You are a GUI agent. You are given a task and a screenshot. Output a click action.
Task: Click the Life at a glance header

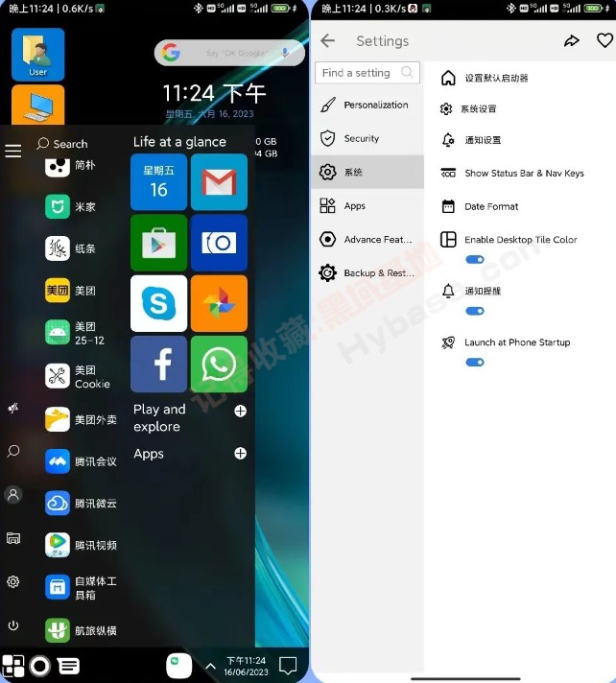coord(179,142)
